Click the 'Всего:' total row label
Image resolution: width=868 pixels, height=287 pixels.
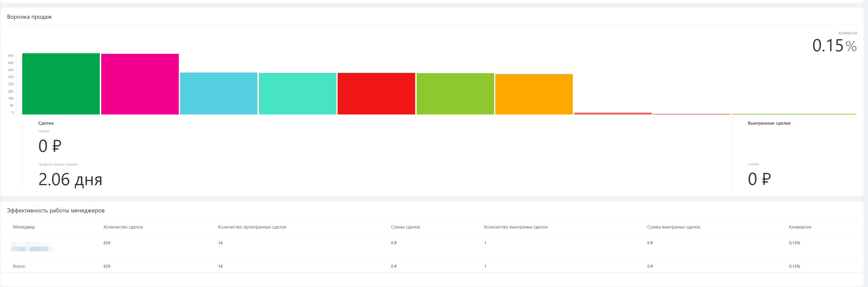point(19,266)
